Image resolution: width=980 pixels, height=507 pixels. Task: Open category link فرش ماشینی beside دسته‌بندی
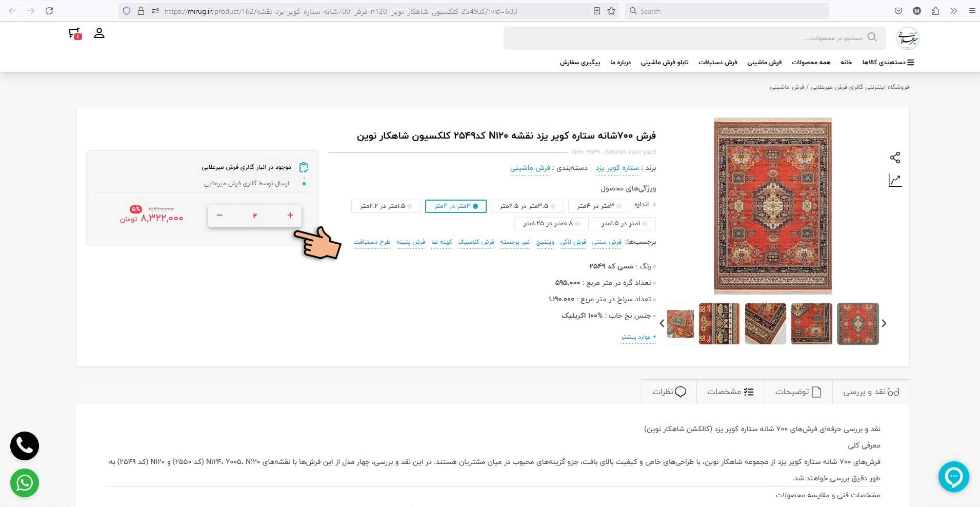(x=530, y=168)
